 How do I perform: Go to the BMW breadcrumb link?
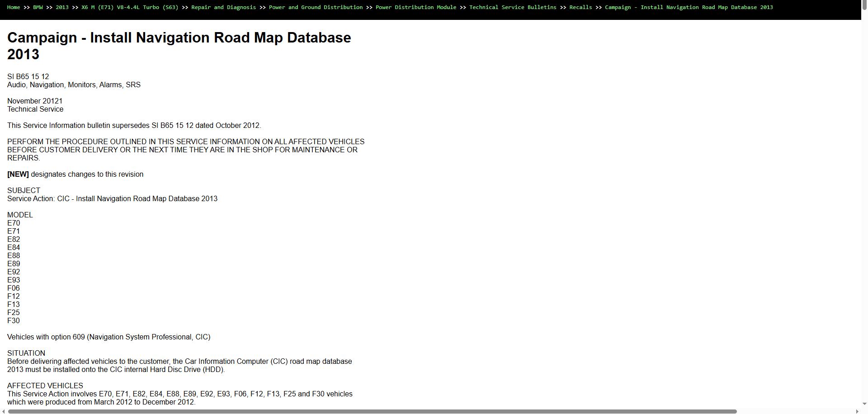pyautogui.click(x=38, y=7)
